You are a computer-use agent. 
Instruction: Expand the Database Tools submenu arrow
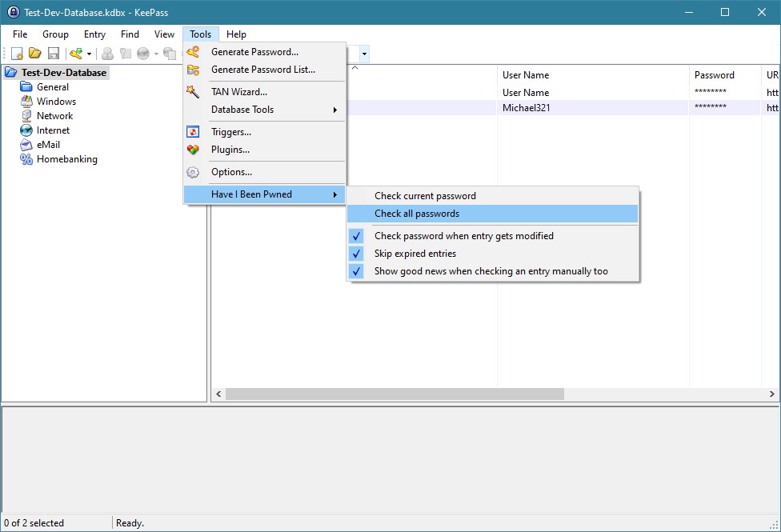[x=335, y=110]
